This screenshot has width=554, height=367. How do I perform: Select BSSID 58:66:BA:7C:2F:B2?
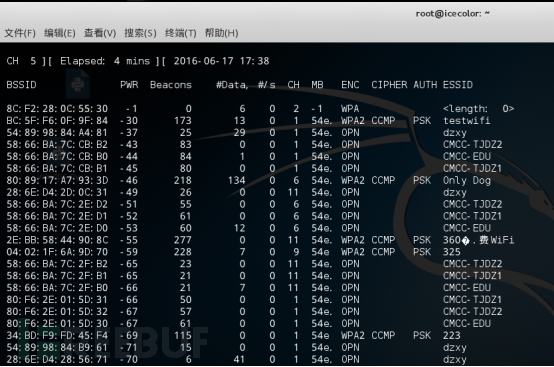(x=57, y=264)
